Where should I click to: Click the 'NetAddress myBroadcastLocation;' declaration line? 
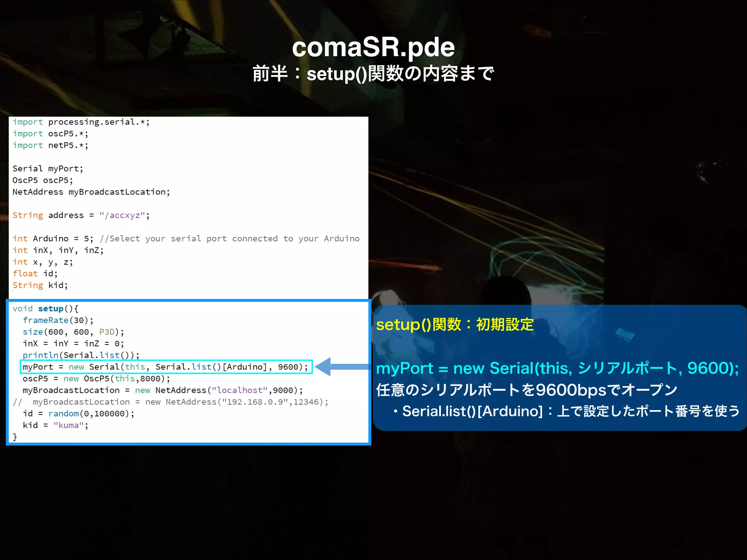(91, 192)
